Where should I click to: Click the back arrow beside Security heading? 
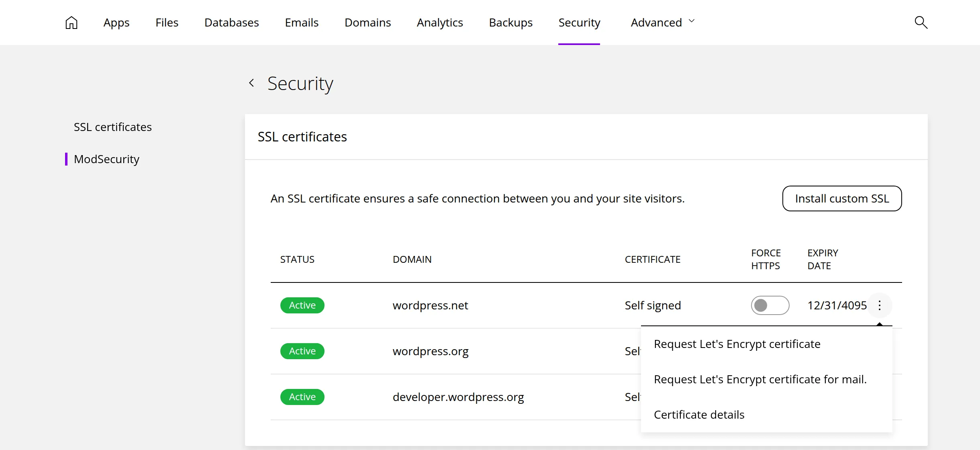coord(251,83)
